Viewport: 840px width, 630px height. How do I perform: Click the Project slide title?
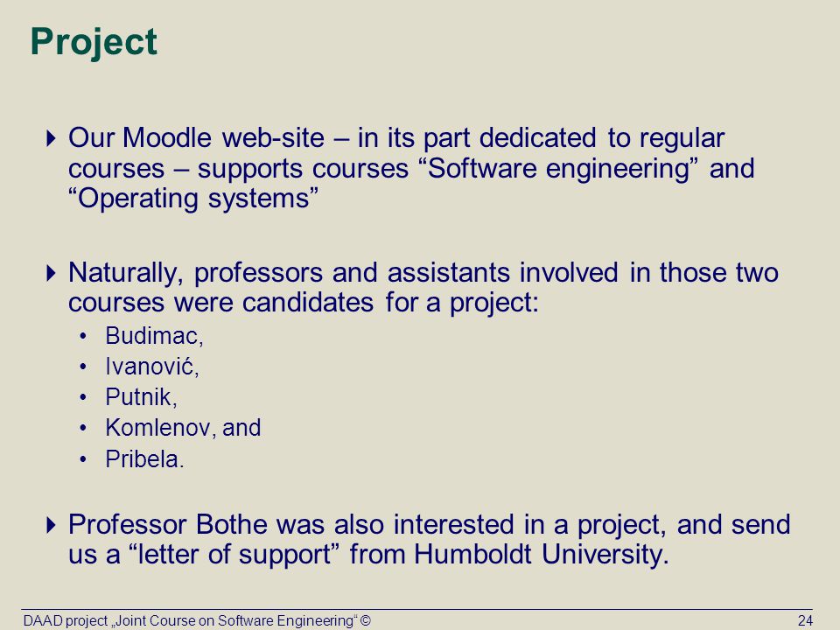pos(94,43)
